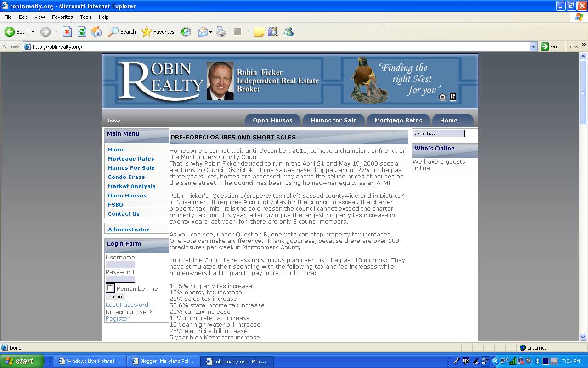Open the File menu
Screen dimensions: 588x368
pos(8,17)
